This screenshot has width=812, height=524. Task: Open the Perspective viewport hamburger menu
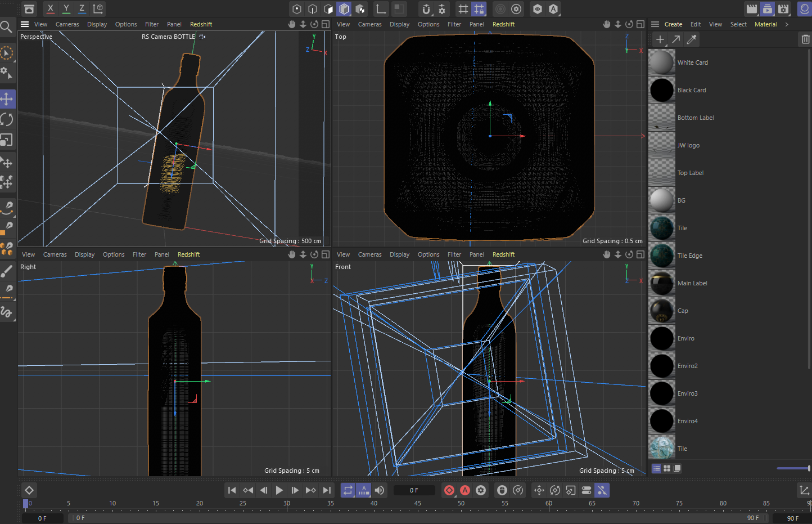tap(25, 24)
